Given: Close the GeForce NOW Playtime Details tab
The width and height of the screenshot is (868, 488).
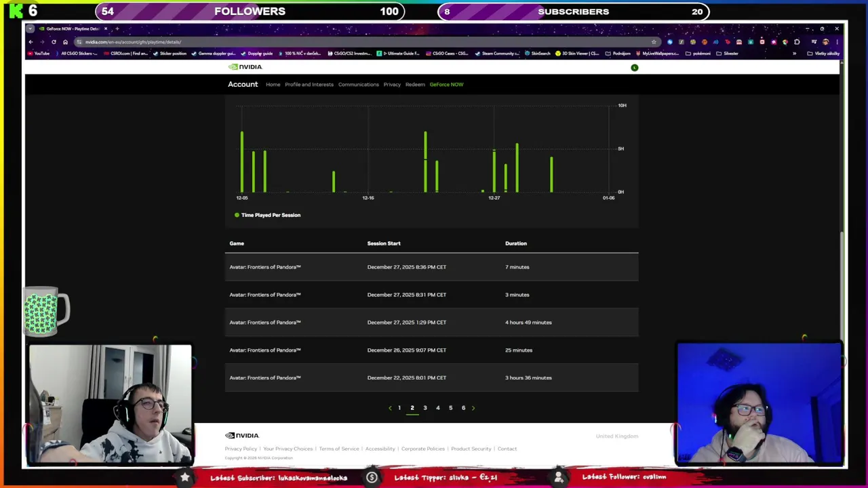Looking at the screenshot, I should click(106, 28).
